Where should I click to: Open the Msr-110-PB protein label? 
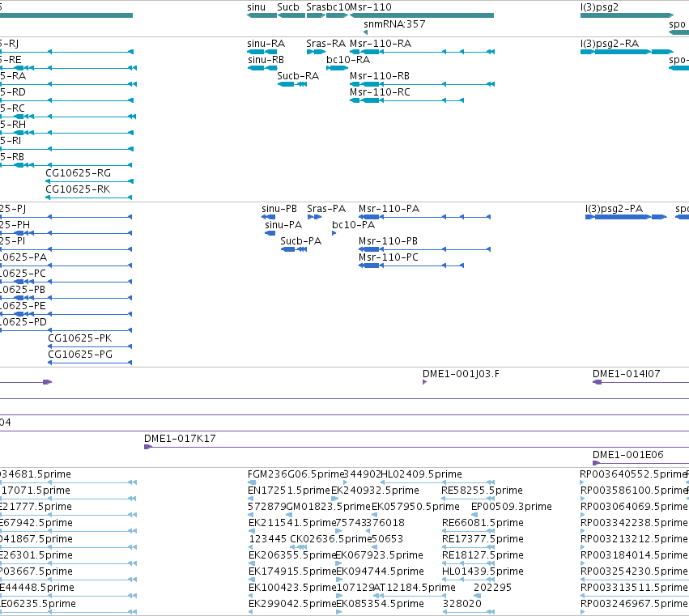pos(388,241)
